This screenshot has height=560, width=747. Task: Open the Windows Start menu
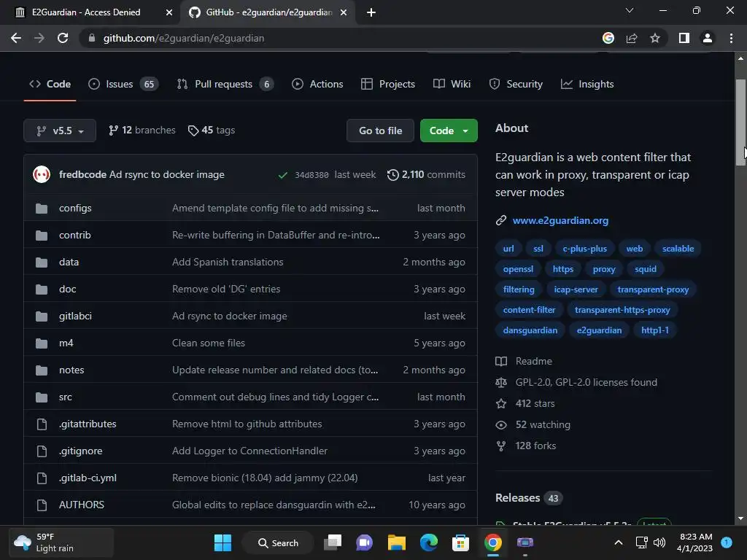pos(222,542)
